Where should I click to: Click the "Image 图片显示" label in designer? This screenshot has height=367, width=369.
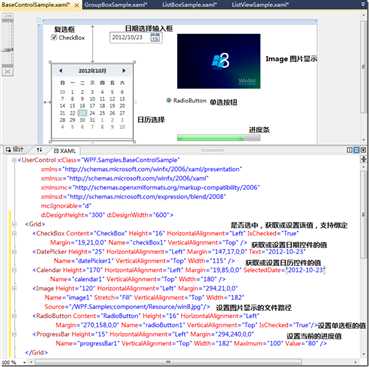pyautogui.click(x=291, y=59)
